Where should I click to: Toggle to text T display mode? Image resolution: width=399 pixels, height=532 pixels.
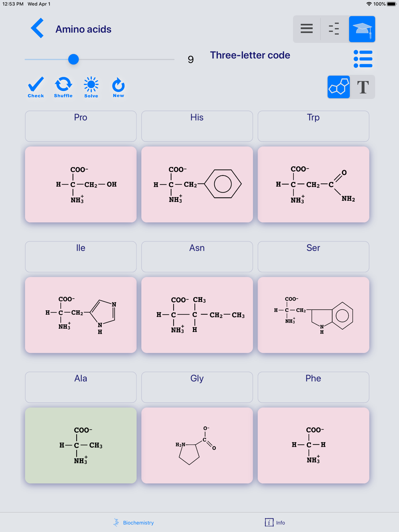[x=363, y=87]
